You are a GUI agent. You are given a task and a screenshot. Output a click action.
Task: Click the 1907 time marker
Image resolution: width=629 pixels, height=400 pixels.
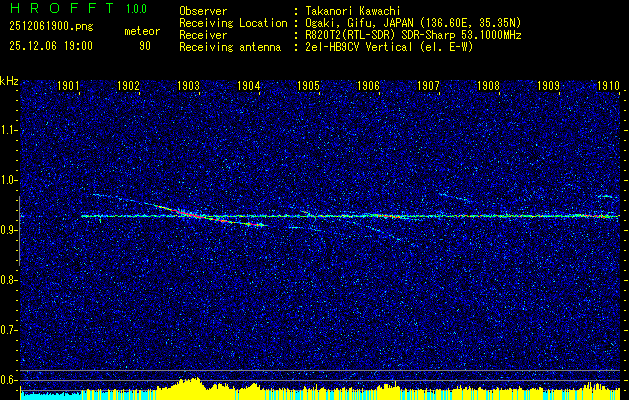[428, 85]
